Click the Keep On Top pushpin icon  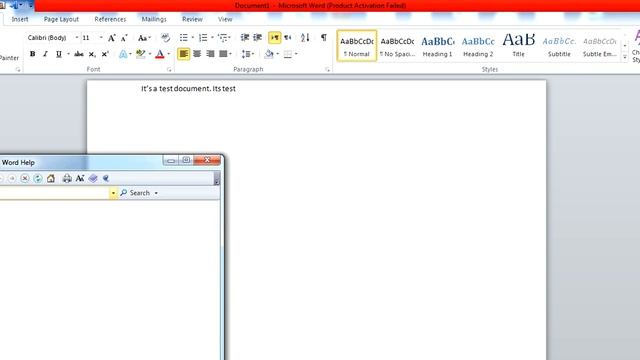(106, 178)
